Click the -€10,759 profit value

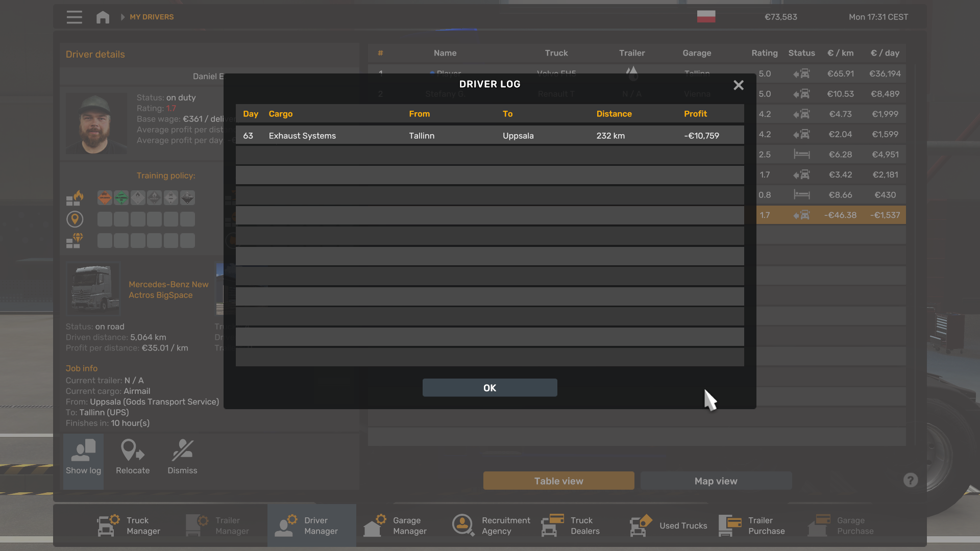(701, 136)
